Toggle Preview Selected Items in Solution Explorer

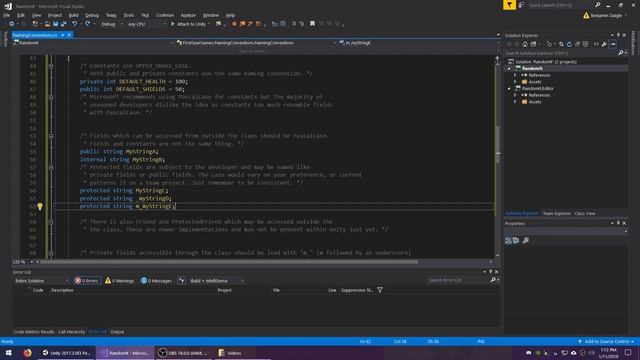coord(613,44)
